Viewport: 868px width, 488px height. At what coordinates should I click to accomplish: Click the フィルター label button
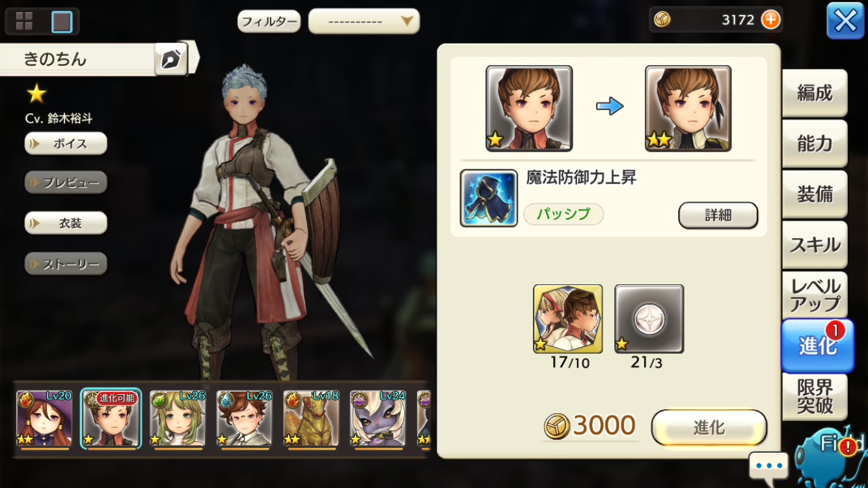269,21
